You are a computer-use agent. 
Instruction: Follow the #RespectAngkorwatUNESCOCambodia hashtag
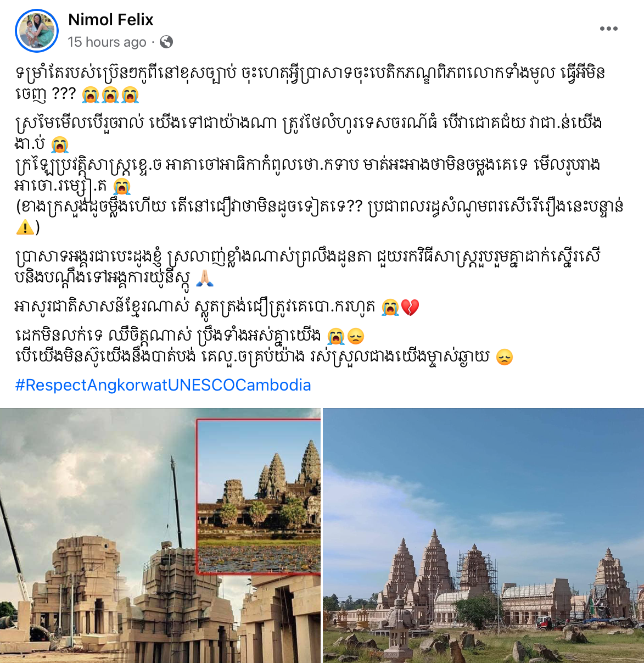tap(163, 385)
